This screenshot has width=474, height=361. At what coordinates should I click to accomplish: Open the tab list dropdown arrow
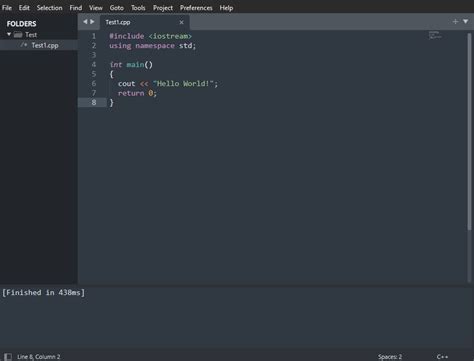coord(465,21)
